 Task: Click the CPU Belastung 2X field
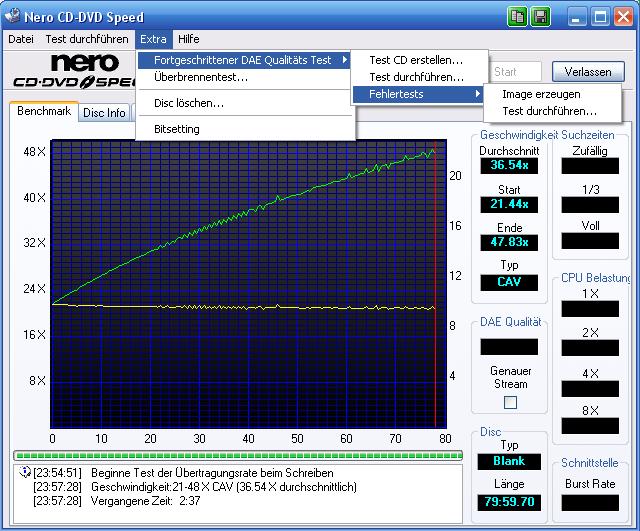(590, 348)
